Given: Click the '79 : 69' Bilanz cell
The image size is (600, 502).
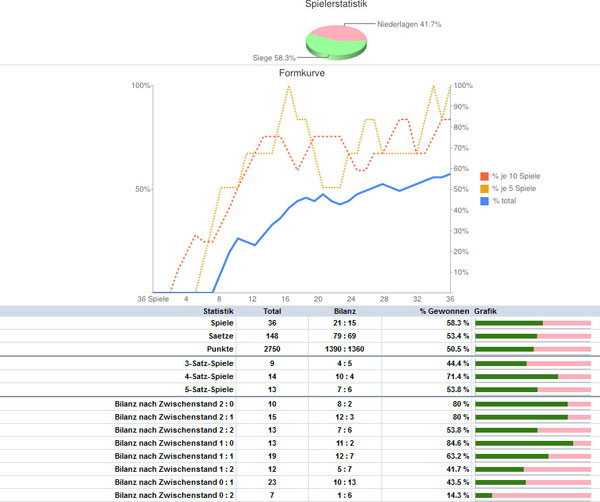Looking at the screenshot, I should coord(345,336).
